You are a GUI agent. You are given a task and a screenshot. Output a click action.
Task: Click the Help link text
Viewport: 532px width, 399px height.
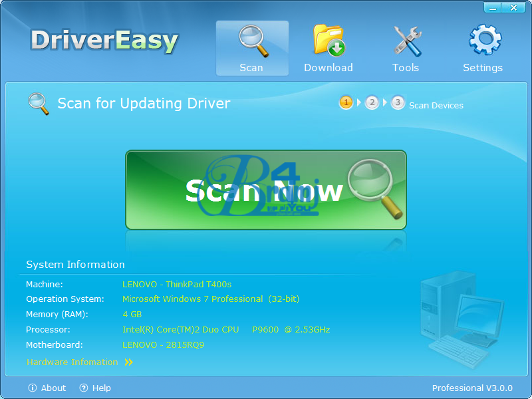[102, 388]
